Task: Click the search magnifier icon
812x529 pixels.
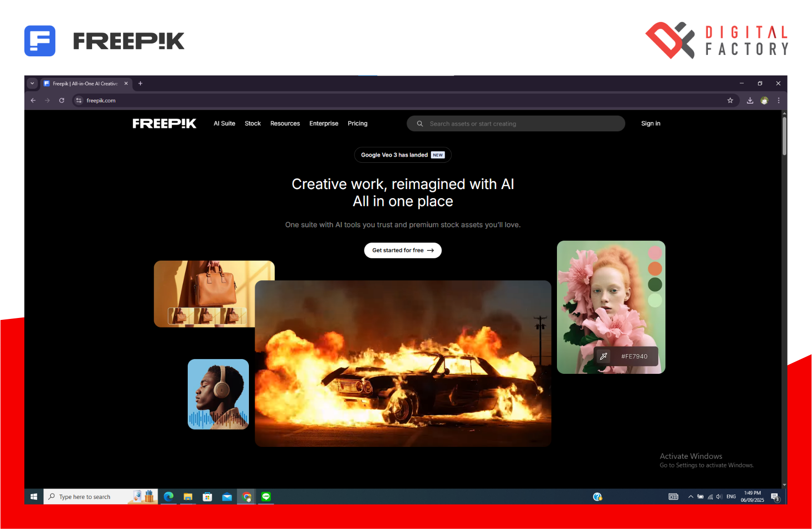Action: pyautogui.click(x=420, y=124)
